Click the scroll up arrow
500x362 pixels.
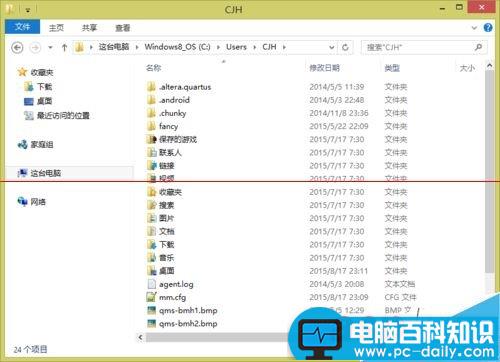489,66
